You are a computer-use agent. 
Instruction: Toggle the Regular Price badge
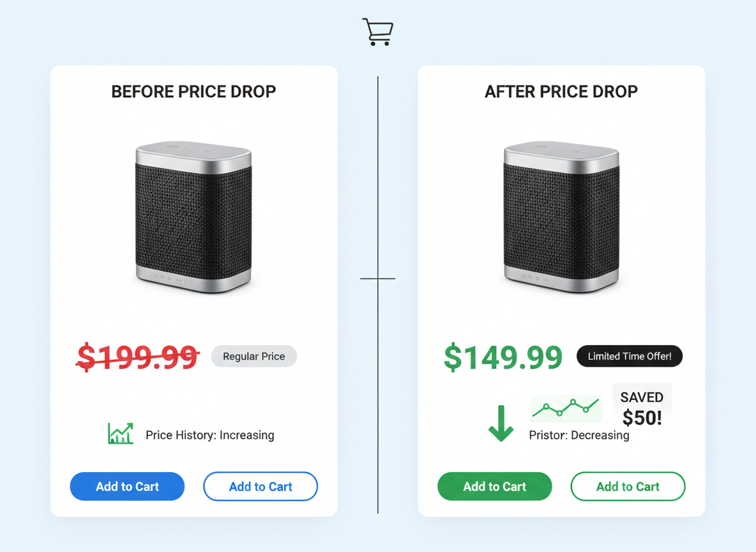pos(253,356)
